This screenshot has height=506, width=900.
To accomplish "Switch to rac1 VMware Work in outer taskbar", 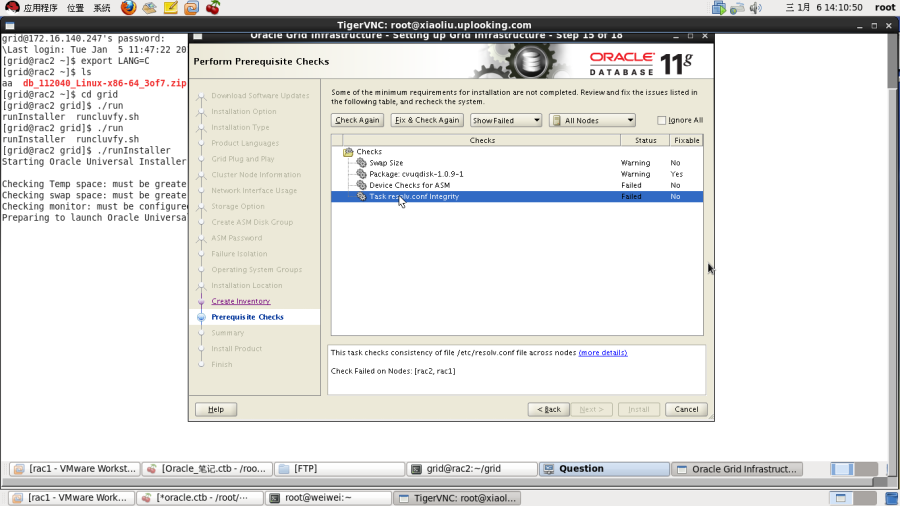I will coord(71,498).
